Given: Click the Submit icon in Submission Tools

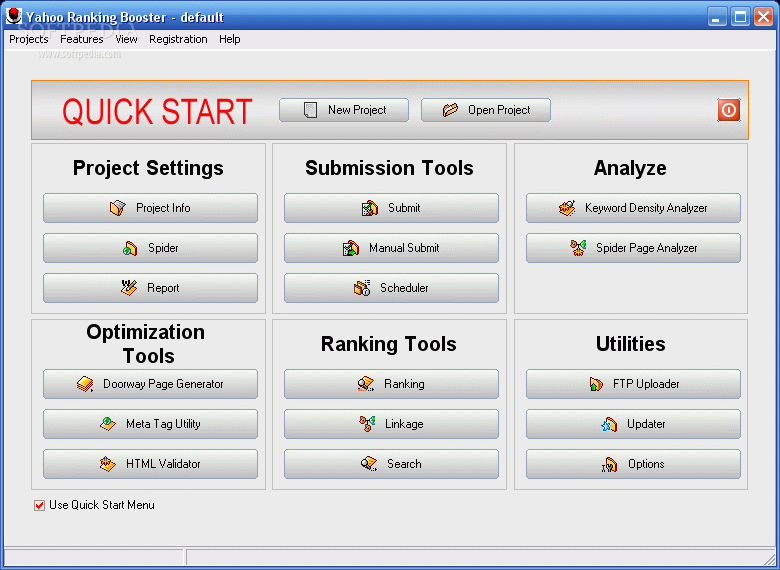Looking at the screenshot, I should (370, 208).
